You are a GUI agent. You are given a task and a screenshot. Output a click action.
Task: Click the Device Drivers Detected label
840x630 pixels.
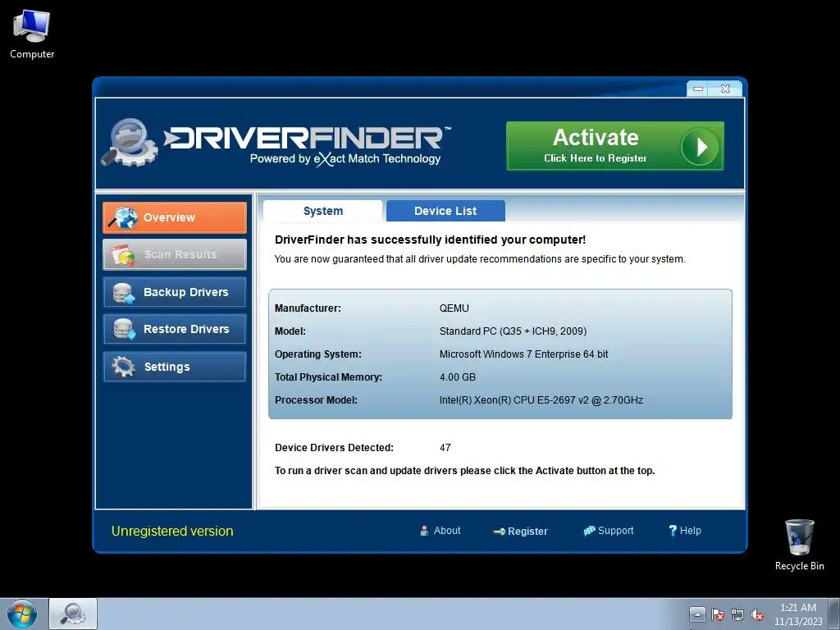[334, 447]
